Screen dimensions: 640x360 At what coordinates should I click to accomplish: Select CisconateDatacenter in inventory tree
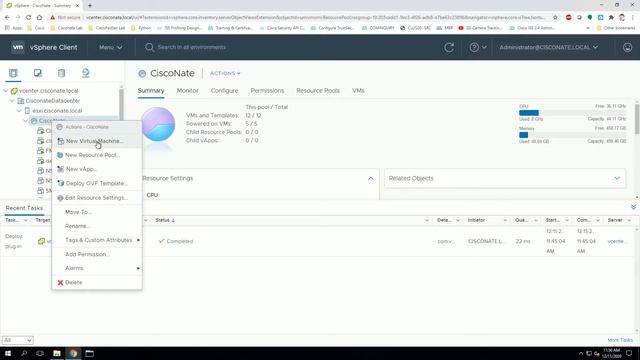pyautogui.click(x=53, y=100)
